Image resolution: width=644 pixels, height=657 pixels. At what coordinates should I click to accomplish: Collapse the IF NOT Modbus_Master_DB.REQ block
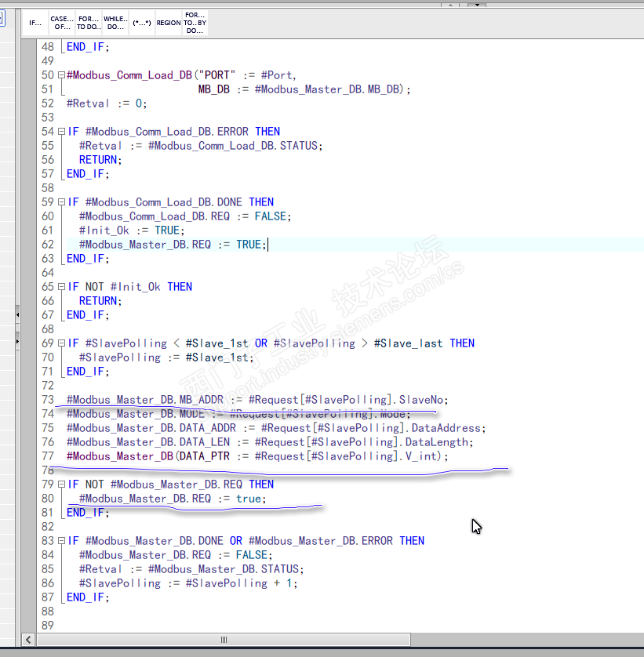click(x=61, y=485)
